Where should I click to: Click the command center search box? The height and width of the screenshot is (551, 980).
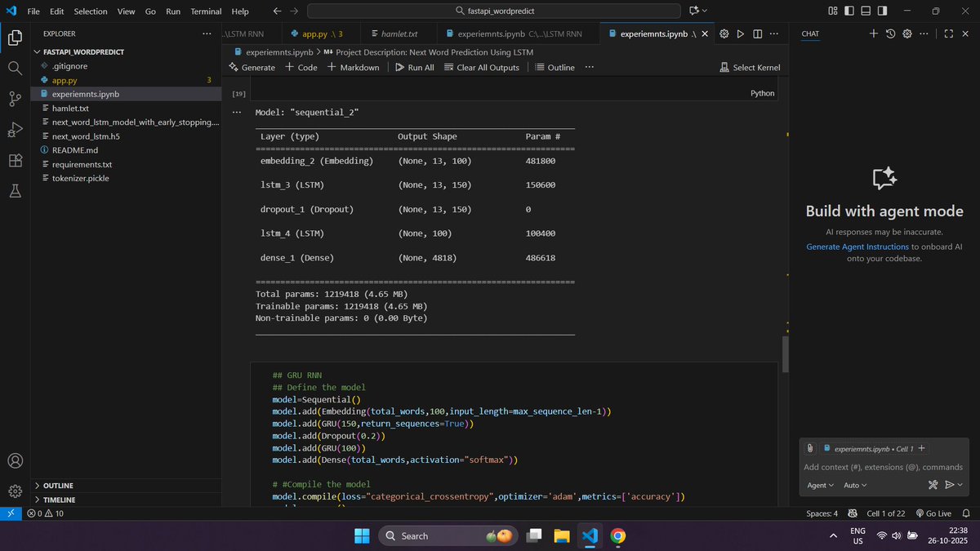[493, 11]
